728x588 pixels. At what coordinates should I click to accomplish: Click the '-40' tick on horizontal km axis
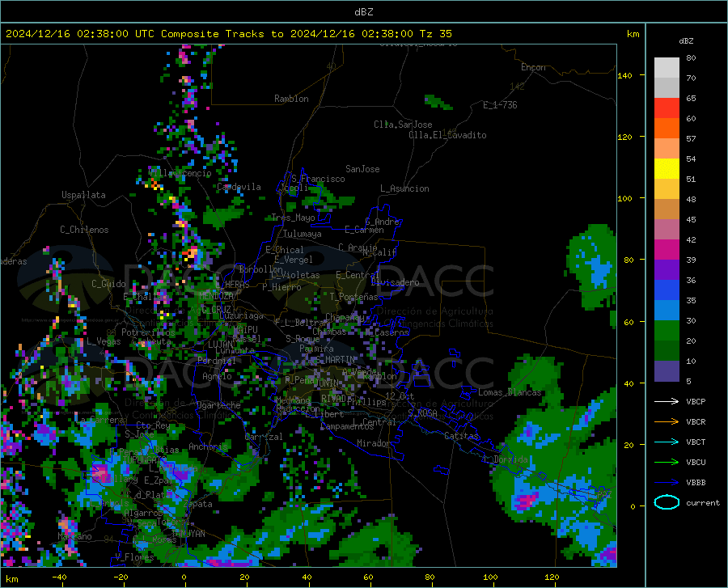click(x=58, y=577)
